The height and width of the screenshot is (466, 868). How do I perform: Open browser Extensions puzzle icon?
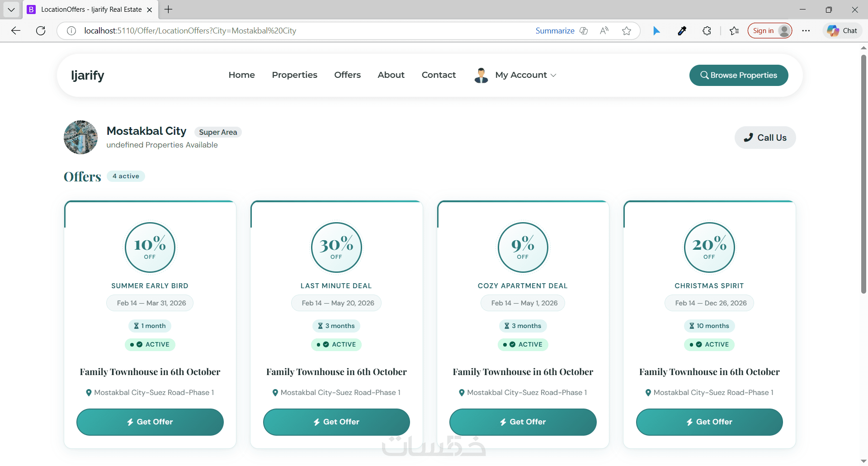pyautogui.click(x=707, y=31)
